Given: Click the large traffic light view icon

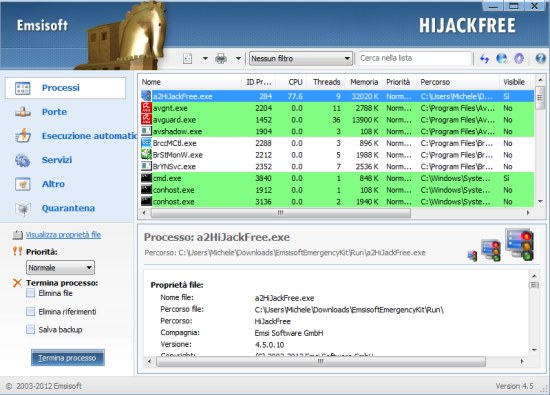Looking at the screenshot, I should [x=519, y=245].
